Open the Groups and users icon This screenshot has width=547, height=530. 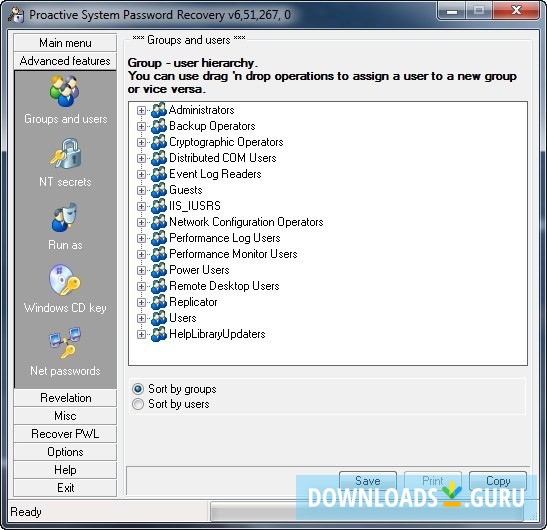[65, 91]
